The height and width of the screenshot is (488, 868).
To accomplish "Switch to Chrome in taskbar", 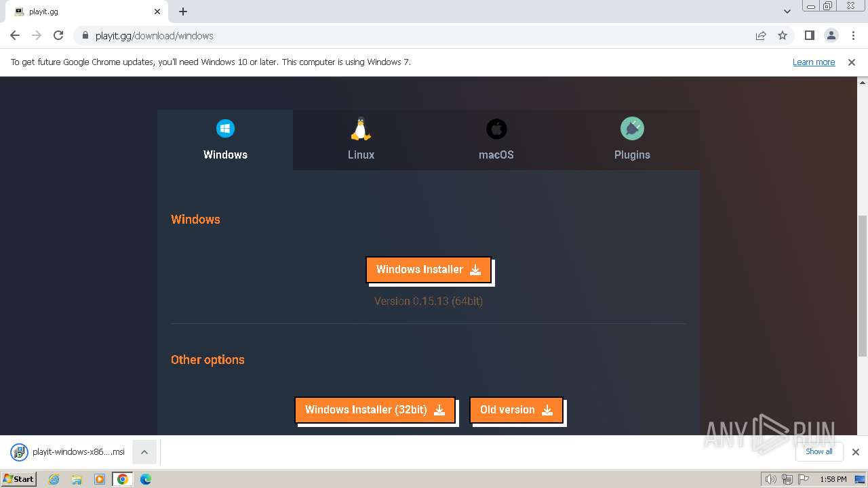I will click(x=123, y=479).
